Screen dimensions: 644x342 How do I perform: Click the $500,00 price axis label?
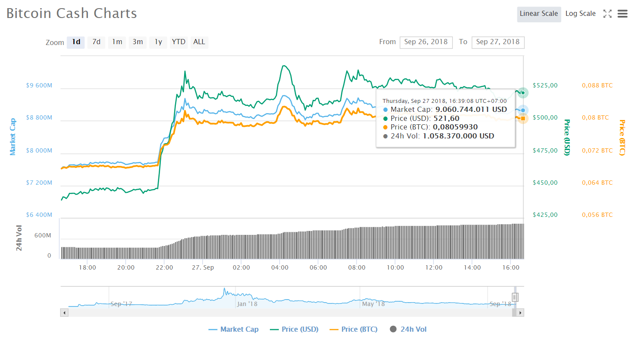tap(545, 117)
